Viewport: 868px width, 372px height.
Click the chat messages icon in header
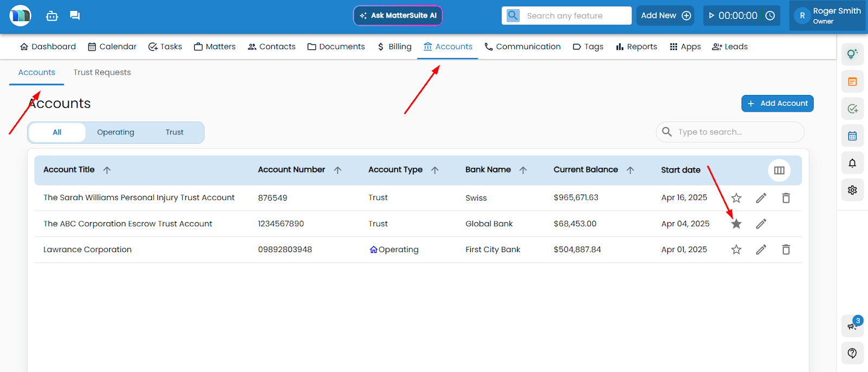[x=75, y=16]
